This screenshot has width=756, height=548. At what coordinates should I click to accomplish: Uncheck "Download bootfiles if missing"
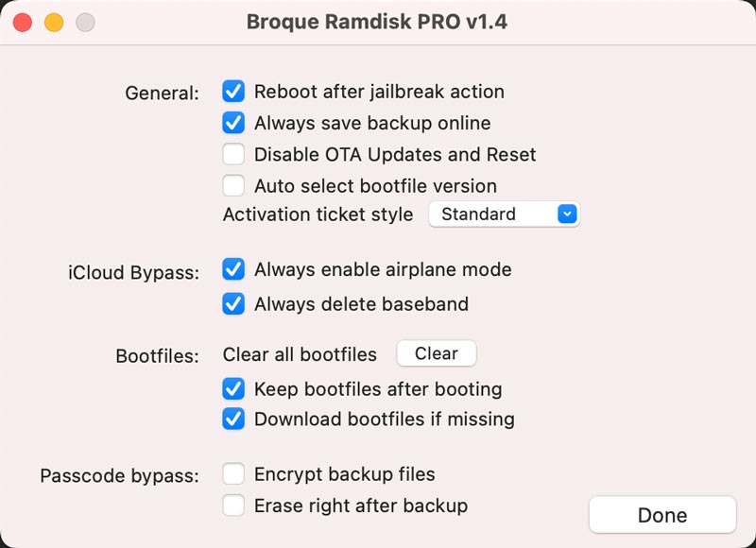click(233, 419)
